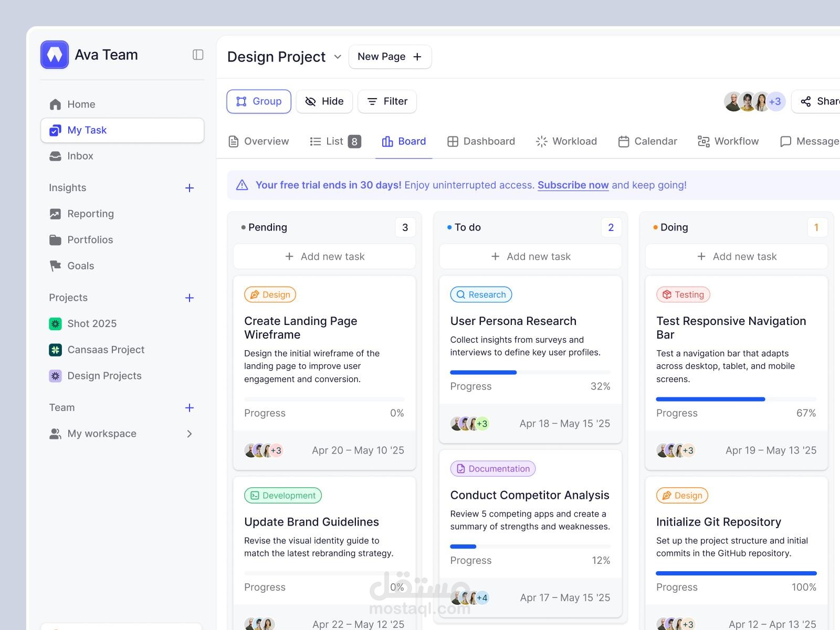This screenshot has width=840, height=630.
Task: Click the My workspace people icon
Action: pos(55,434)
